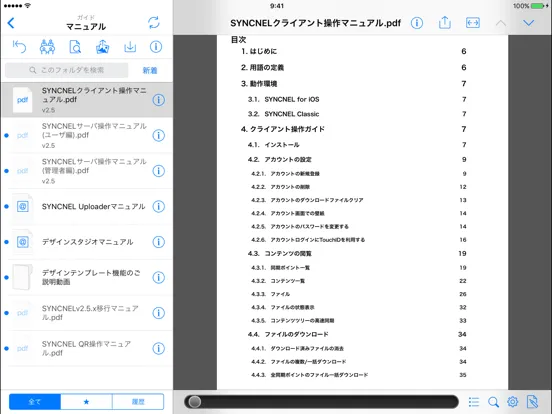
Task: Click the 3.1. SYNCNEL for iOS entry
Action: tap(283, 100)
